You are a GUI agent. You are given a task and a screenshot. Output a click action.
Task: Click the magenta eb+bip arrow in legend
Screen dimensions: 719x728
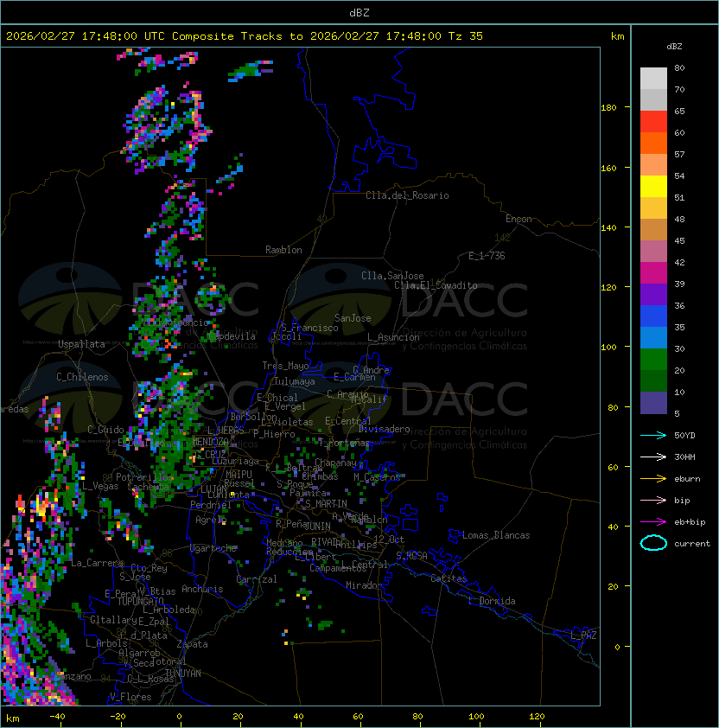point(653,522)
